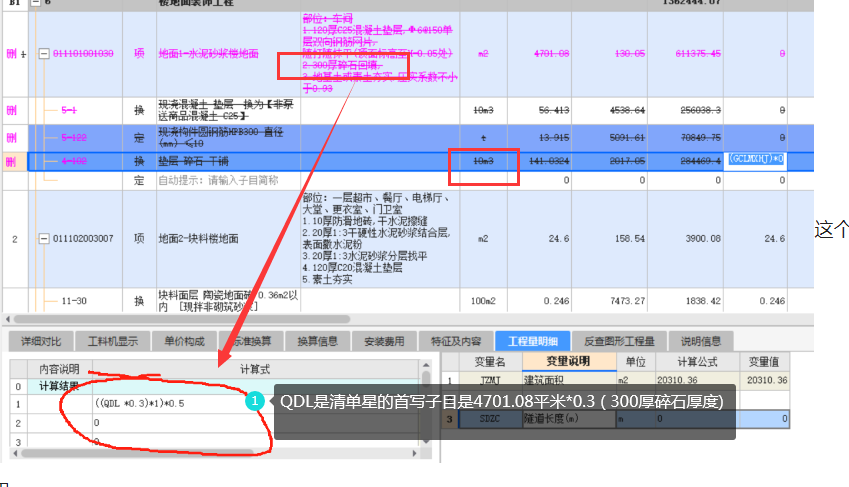The height and width of the screenshot is (487, 849).
Task: Click the 100m2 unit cell
Action: [x=484, y=301]
